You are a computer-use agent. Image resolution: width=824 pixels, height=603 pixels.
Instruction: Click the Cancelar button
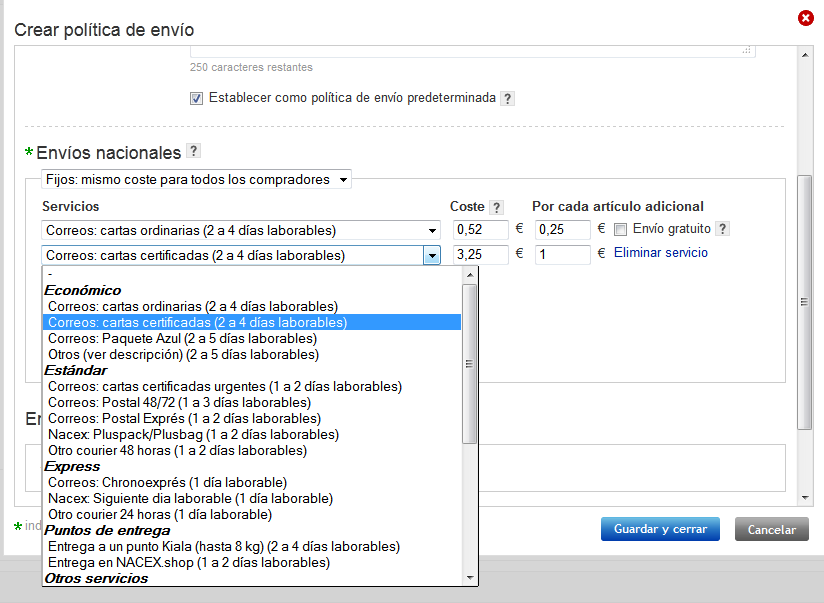pos(771,529)
